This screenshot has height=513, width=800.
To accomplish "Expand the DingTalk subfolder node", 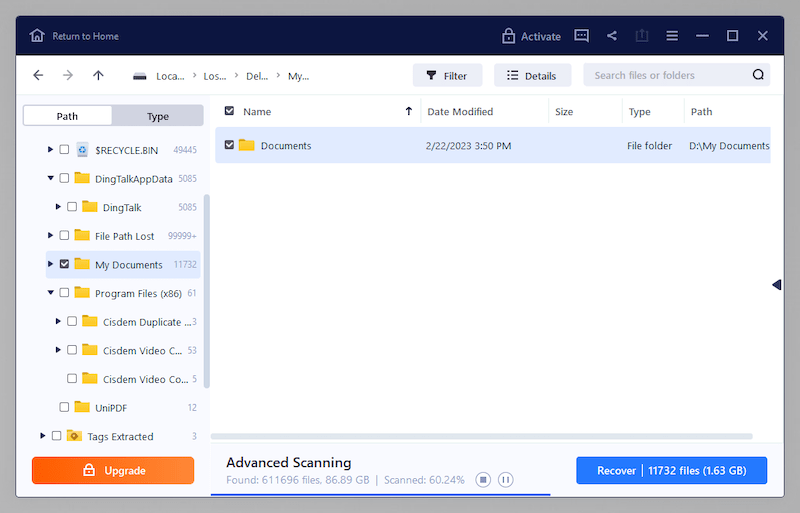I will point(58,207).
